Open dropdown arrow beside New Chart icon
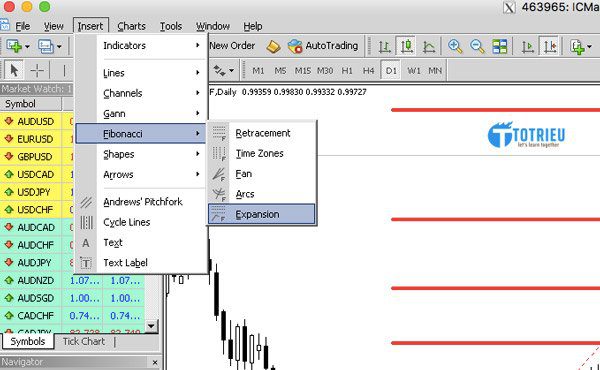Screen dimensions: 600x370 point(27,47)
